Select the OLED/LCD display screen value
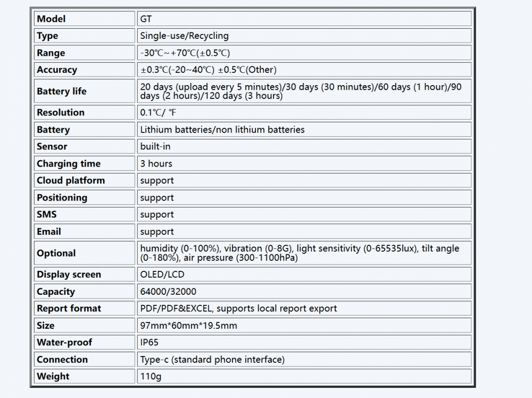Screen dimensions: 532x398 pyautogui.click(x=162, y=275)
